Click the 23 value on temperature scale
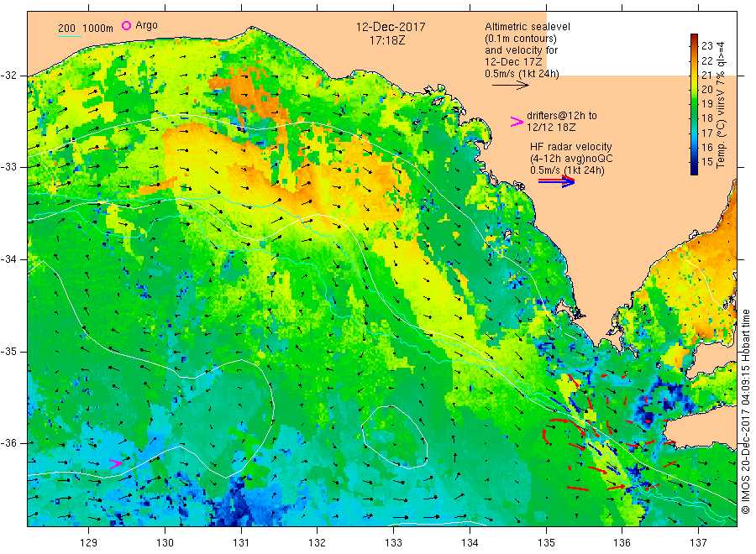 [x=706, y=46]
